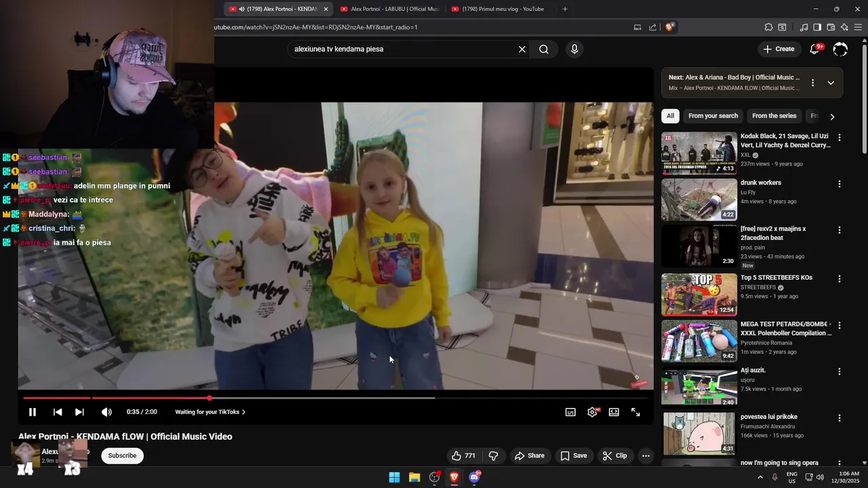This screenshot has width=868, height=488.
Task: Select the 'From your search' chip
Action: (713, 116)
